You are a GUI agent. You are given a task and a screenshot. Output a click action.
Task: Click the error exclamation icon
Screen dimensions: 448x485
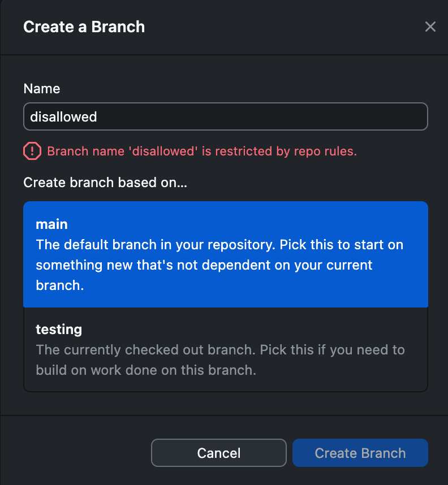tap(32, 151)
